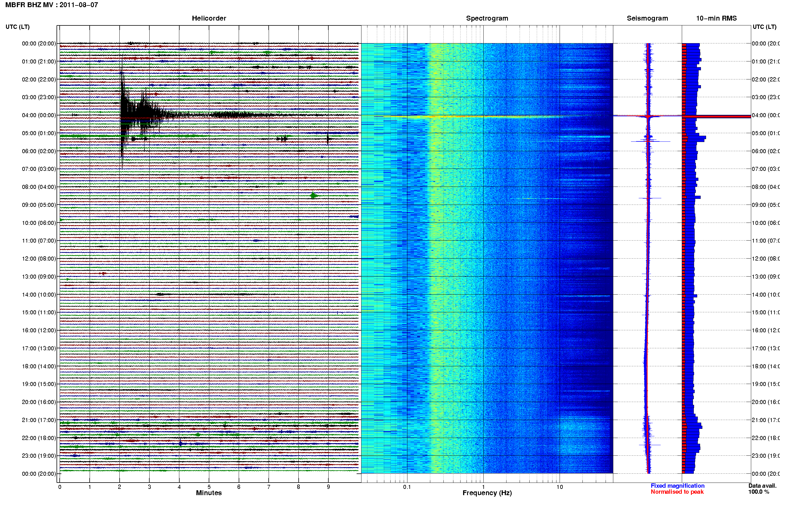
Task: Click the left time label '01:00 (21:00)'
Action: pos(39,61)
